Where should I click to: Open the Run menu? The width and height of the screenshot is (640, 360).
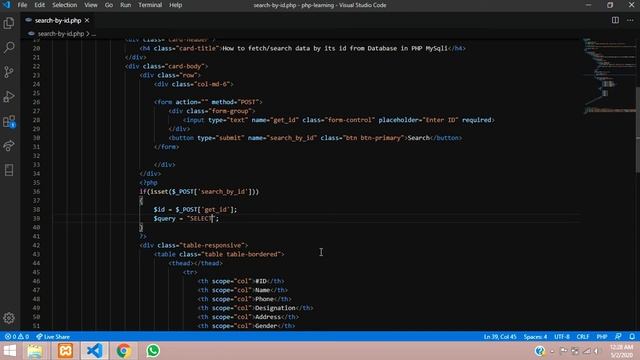tap(126, 5)
